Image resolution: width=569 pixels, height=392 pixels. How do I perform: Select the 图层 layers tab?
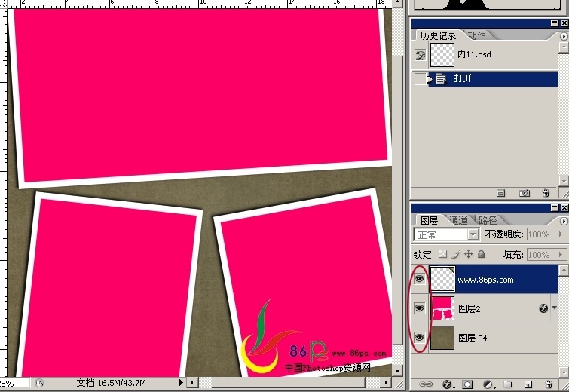430,220
